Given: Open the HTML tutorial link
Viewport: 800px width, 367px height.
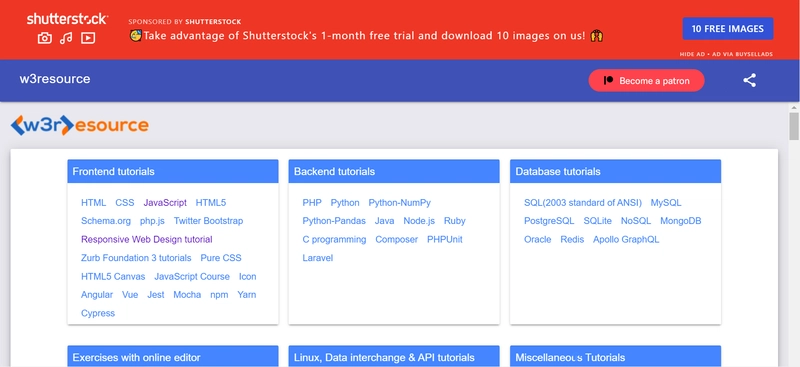Looking at the screenshot, I should (93, 203).
